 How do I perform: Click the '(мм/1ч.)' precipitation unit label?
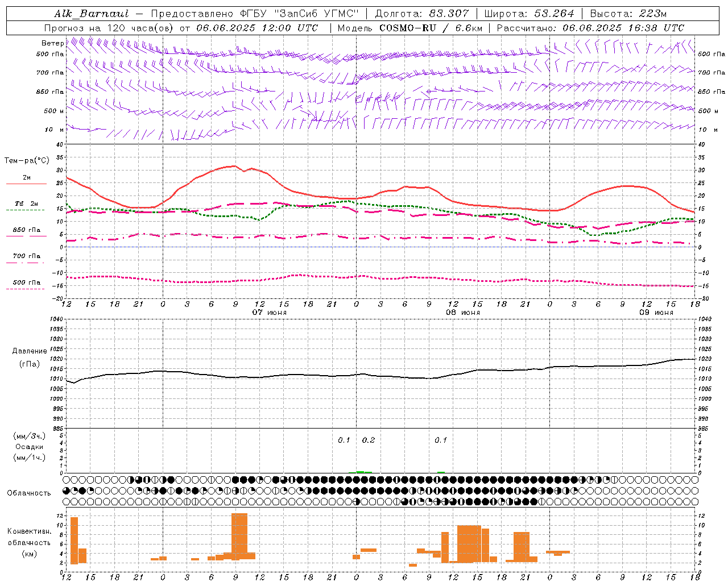29,458
